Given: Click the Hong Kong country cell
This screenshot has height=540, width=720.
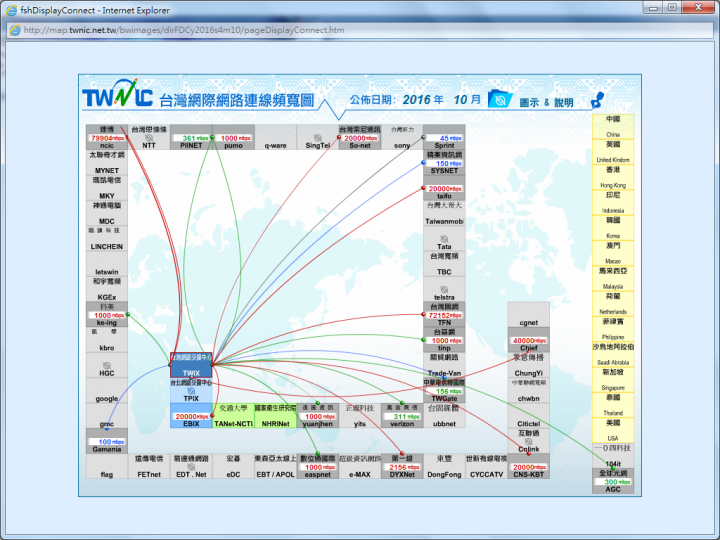Looking at the screenshot, I should [x=613, y=177].
